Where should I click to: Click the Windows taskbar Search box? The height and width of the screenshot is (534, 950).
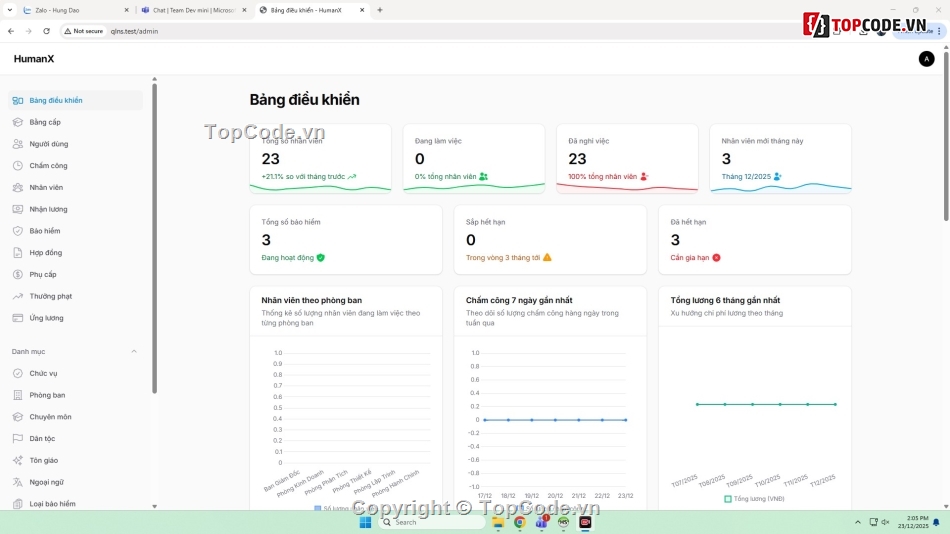[x=431, y=522]
